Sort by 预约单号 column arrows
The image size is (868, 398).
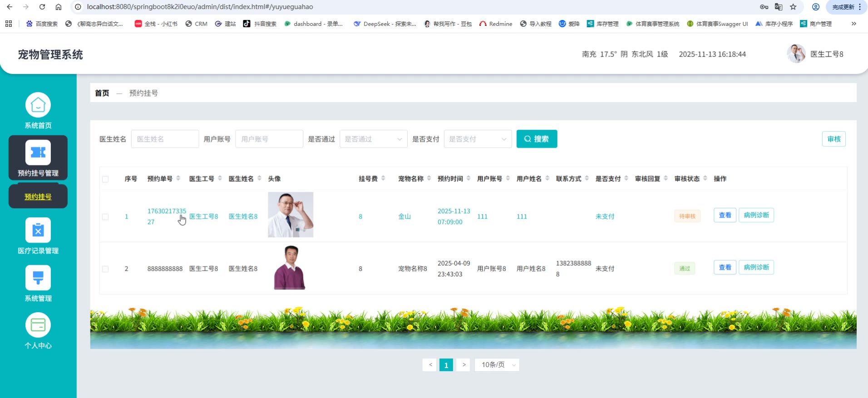[x=178, y=179]
